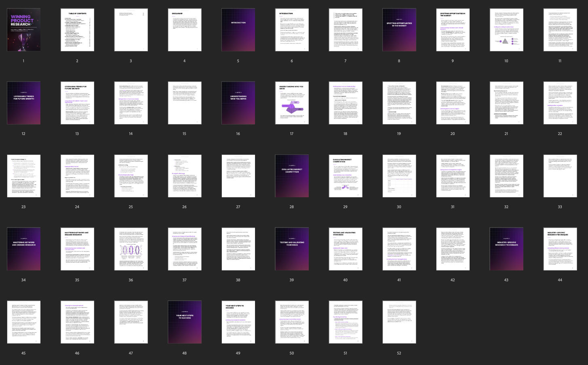588x365 pixels.
Task: Select the page 26 thumbnail with bullet lists
Action: [x=184, y=176]
